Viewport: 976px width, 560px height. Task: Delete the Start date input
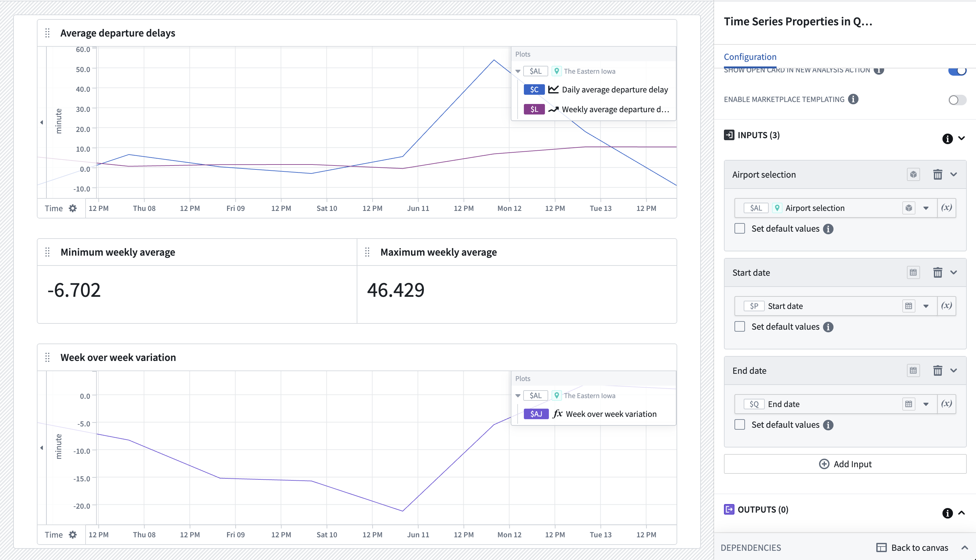click(937, 273)
